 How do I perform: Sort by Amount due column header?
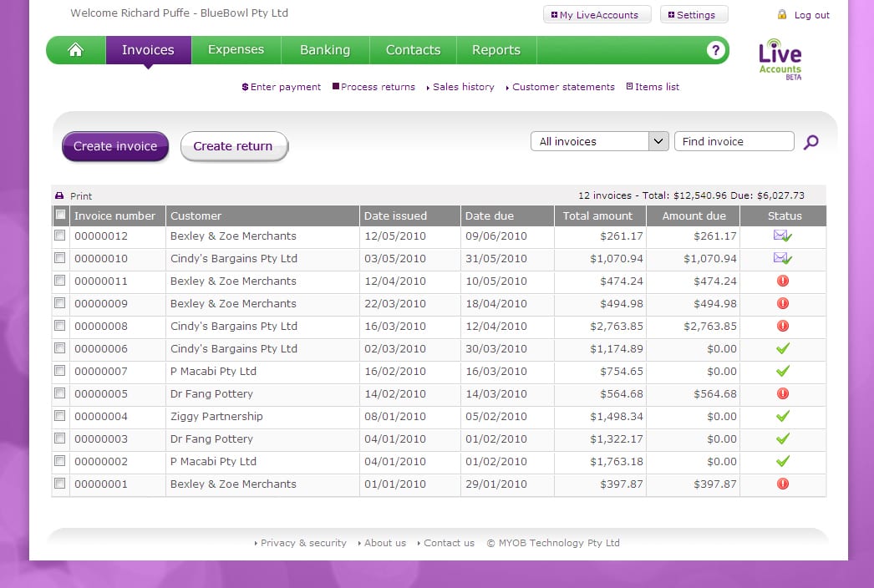click(x=693, y=215)
